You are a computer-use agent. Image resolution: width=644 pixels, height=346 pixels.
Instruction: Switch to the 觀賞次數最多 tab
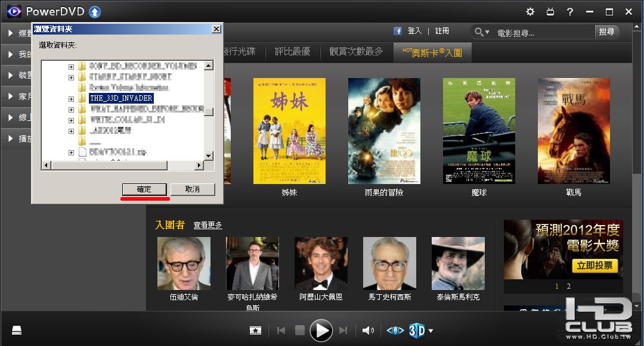click(355, 52)
